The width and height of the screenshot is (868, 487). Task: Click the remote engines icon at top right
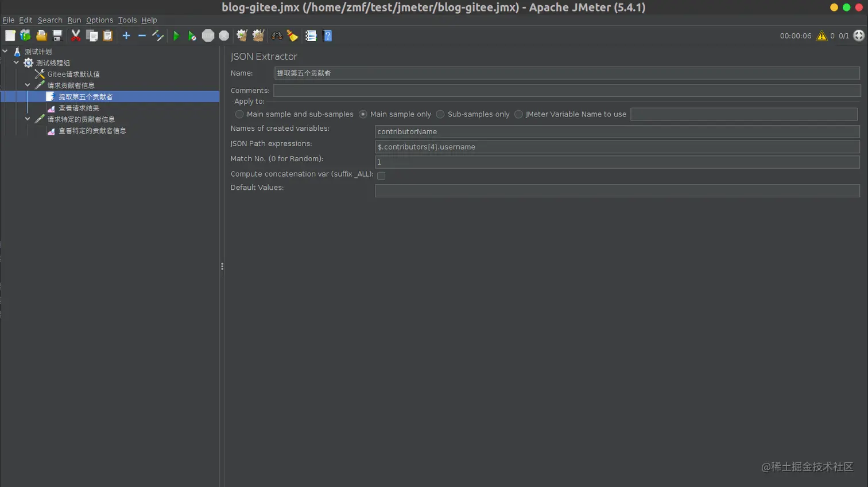click(x=859, y=36)
